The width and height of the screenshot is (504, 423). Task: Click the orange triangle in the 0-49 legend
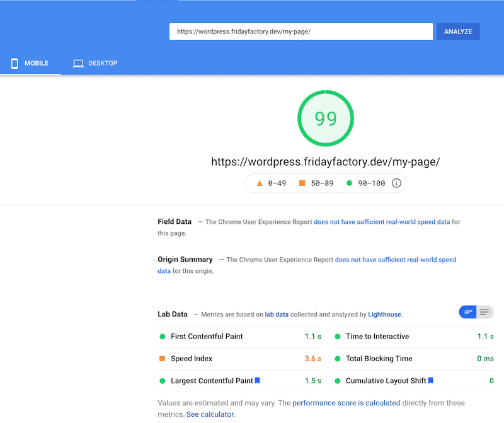click(260, 183)
